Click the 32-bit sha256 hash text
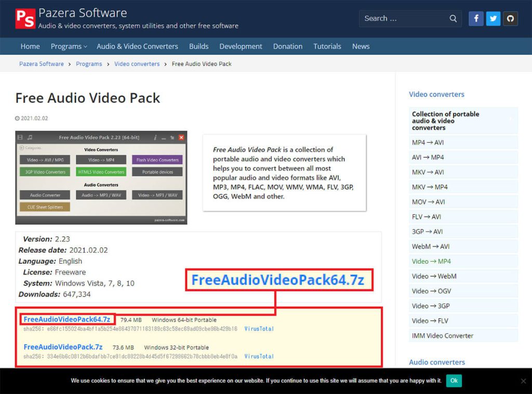Screen dimensions: 532x394 (130, 356)
